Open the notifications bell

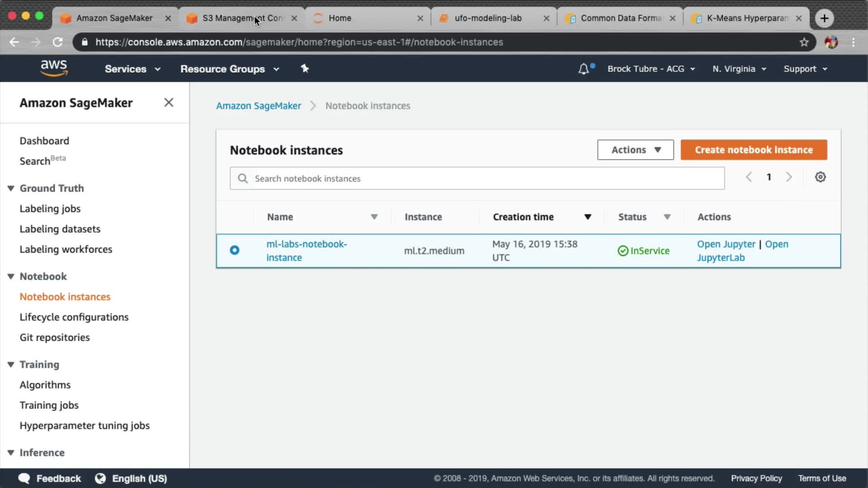(x=584, y=69)
